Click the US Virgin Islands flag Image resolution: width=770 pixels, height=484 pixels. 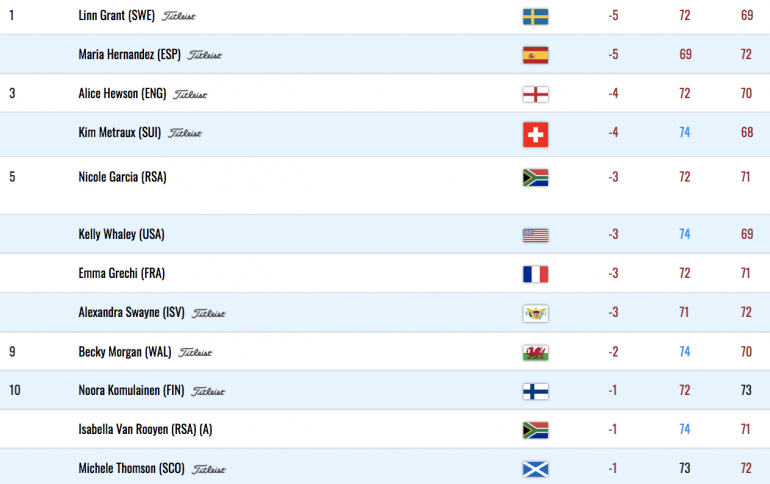[x=535, y=313]
